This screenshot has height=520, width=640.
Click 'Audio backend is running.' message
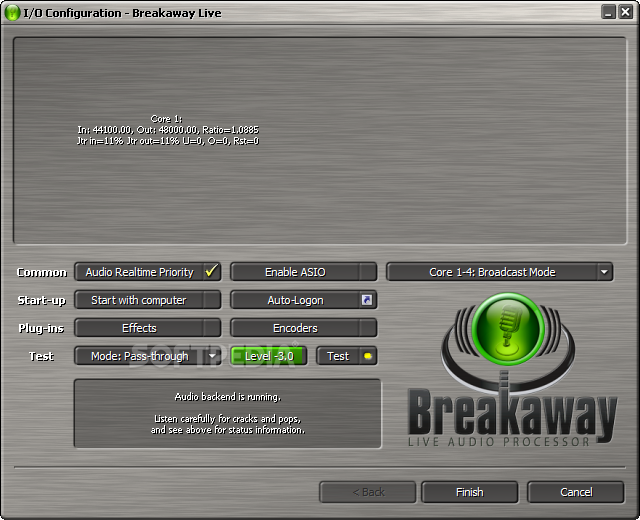pos(228,397)
